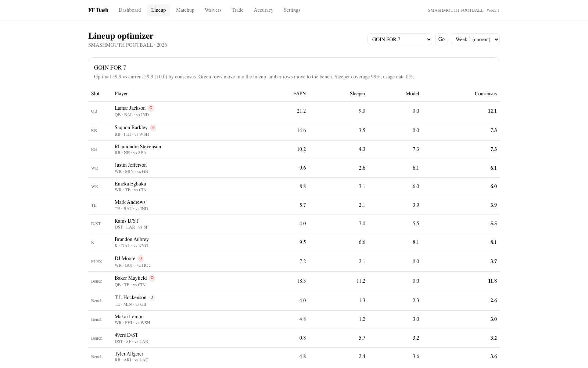Select player name Rhamondre Stevenson

pyautogui.click(x=138, y=146)
